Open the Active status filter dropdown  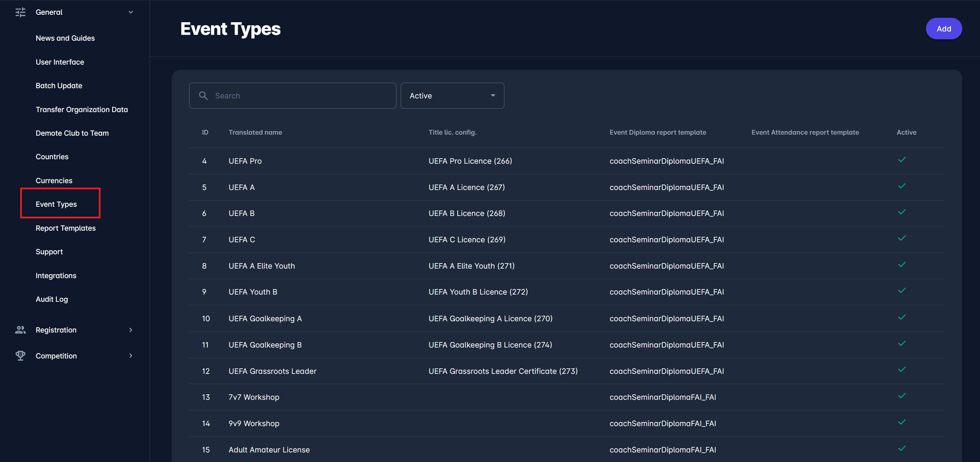point(452,95)
